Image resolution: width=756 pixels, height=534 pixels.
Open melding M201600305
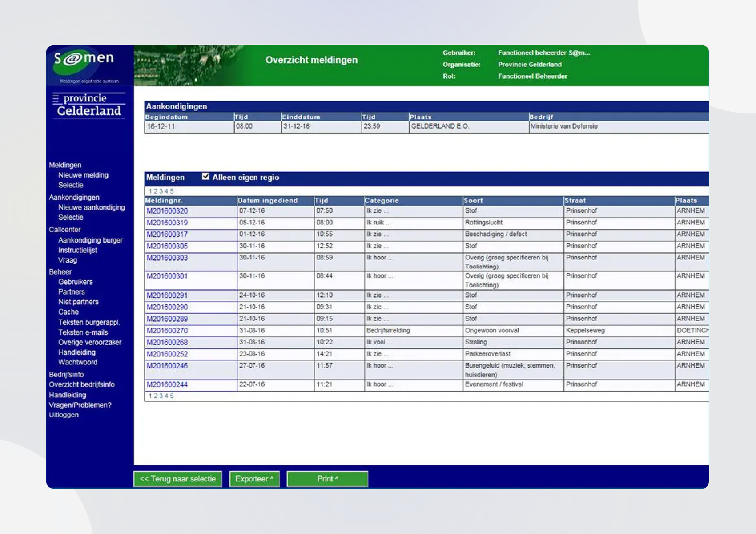coord(167,246)
